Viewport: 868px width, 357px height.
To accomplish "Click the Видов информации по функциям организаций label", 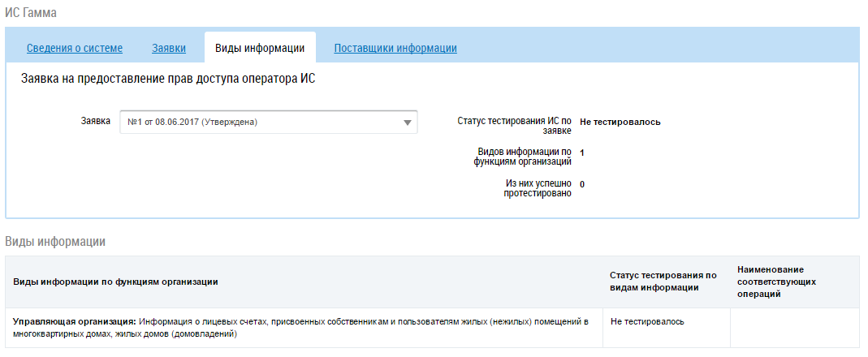I will click(x=524, y=156).
